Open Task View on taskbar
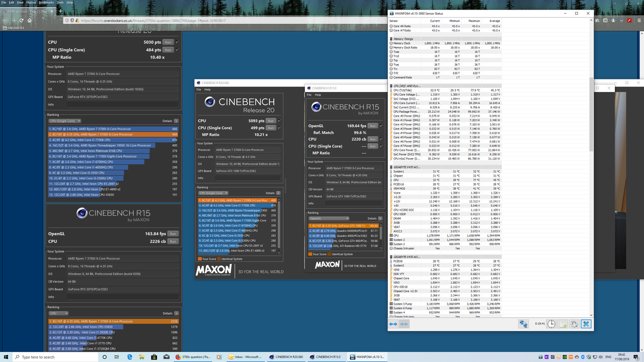 point(116,357)
